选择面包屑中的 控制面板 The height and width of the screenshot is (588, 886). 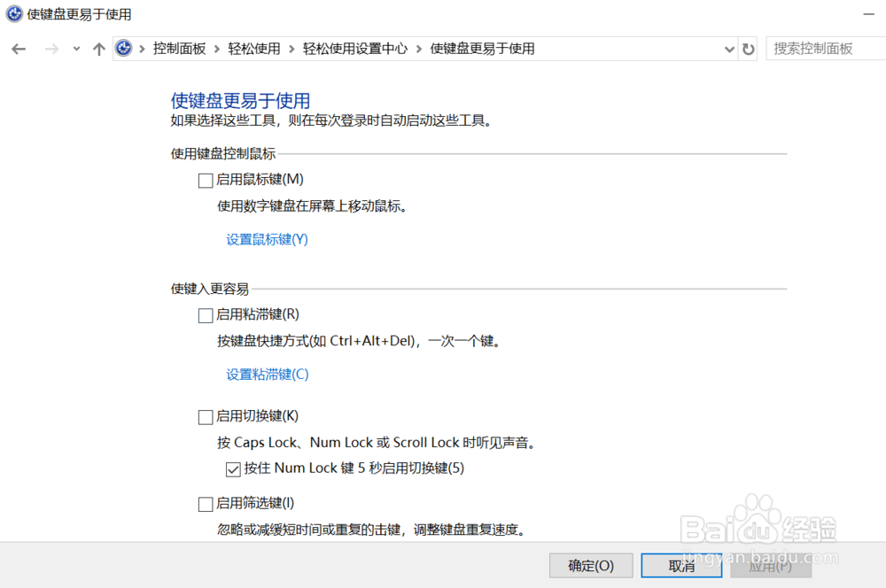[180, 49]
